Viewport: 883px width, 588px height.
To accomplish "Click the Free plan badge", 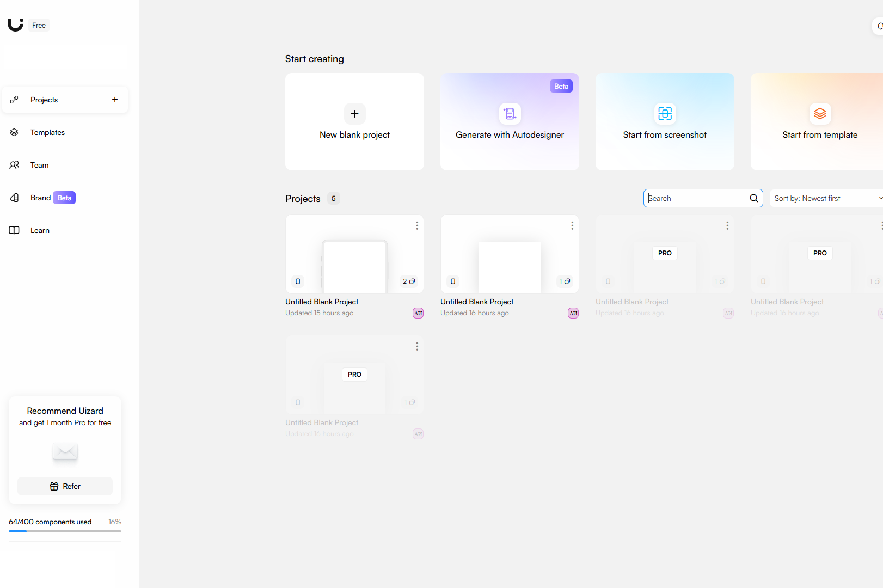I will [39, 25].
